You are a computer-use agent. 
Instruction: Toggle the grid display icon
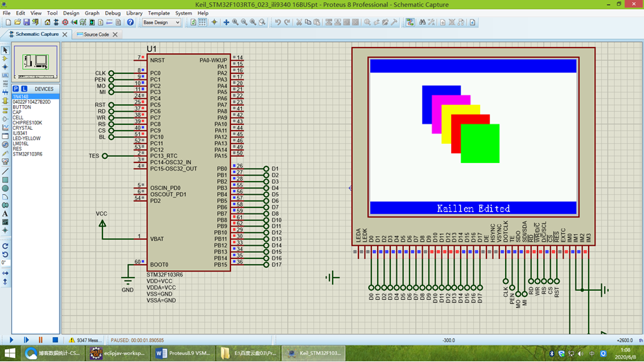pyautogui.click(x=203, y=23)
